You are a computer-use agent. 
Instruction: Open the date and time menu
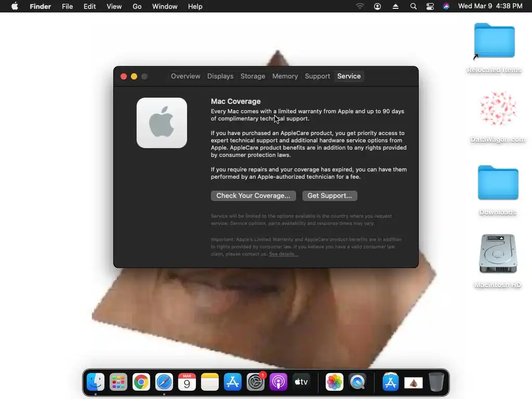pyautogui.click(x=490, y=6)
